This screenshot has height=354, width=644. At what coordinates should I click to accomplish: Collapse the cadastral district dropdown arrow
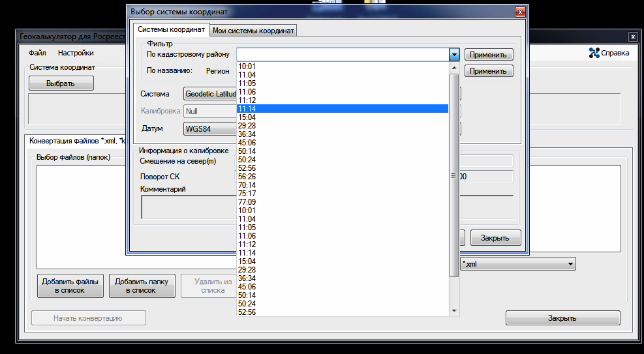pyautogui.click(x=454, y=55)
